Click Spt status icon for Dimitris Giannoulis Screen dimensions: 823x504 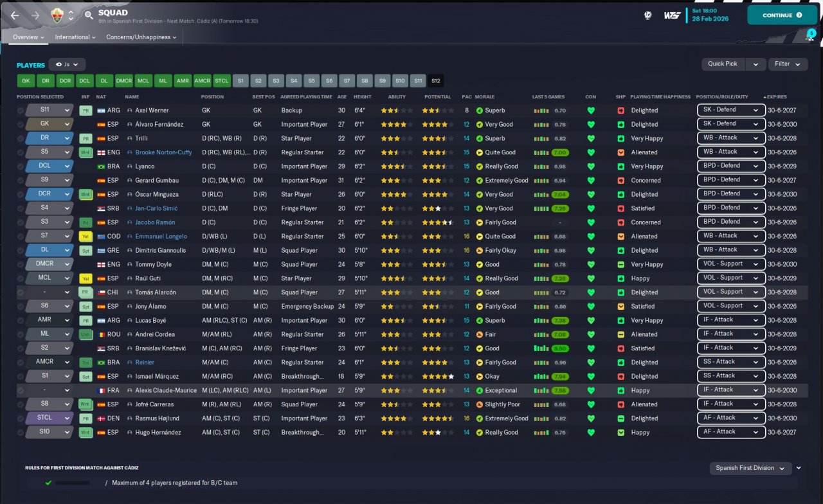86,251
